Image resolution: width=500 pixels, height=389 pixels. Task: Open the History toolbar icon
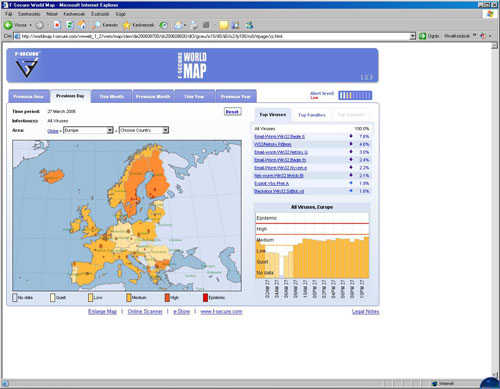pyautogui.click(x=163, y=25)
